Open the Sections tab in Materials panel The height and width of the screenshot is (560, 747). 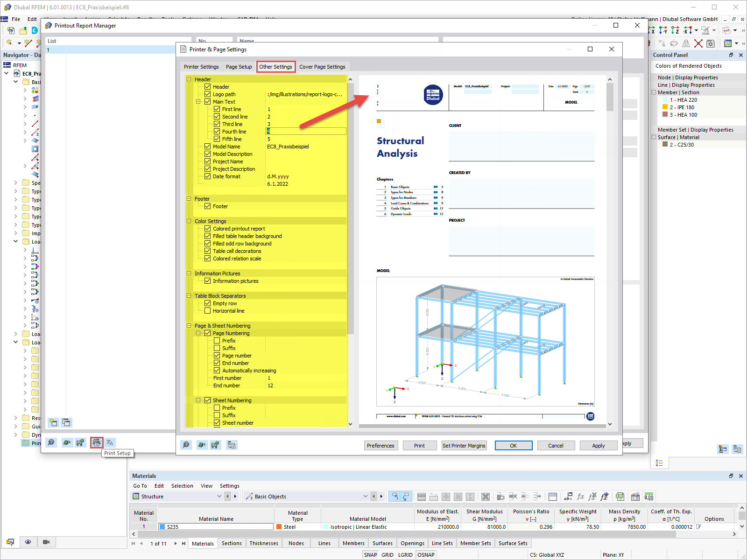tap(232, 543)
